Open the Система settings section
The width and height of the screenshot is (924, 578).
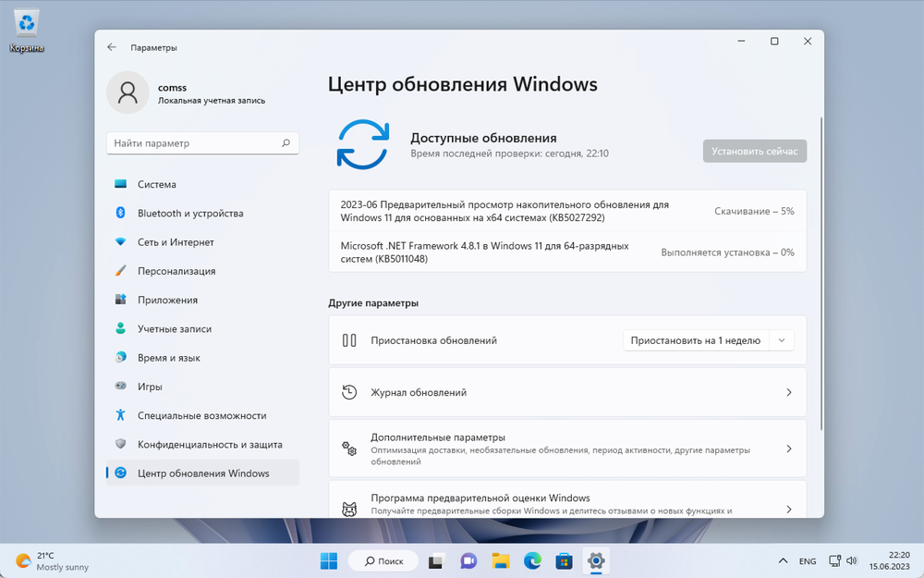202,184
